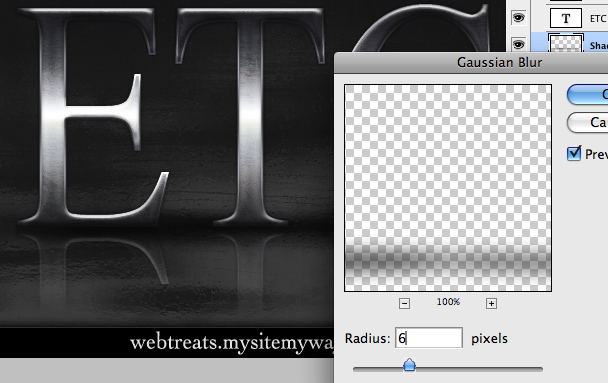Zoom in the Gaussian Blur preview
This screenshot has width=608, height=383.
coord(491,303)
